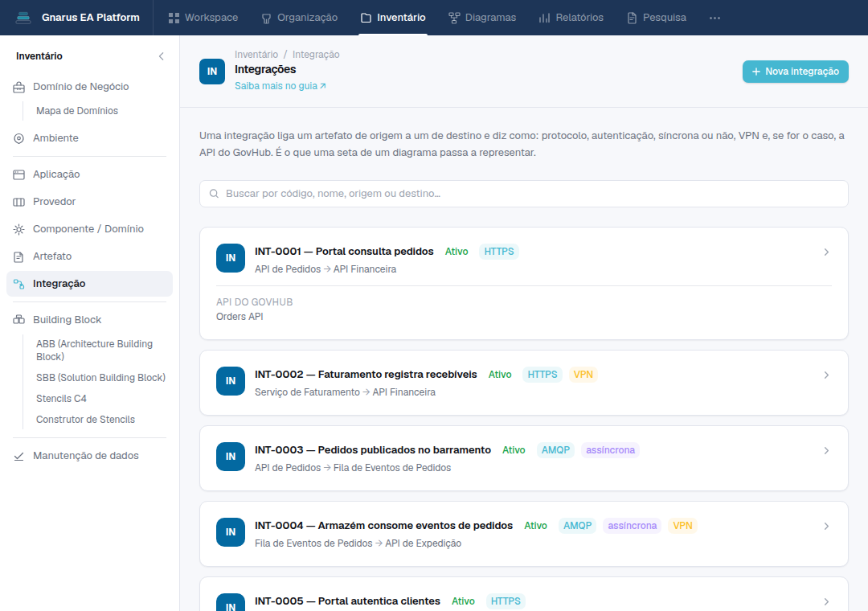Click the INT-0002 — Faturamento registra recebíveis title
Screen dimensions: 868x611
tap(366, 375)
